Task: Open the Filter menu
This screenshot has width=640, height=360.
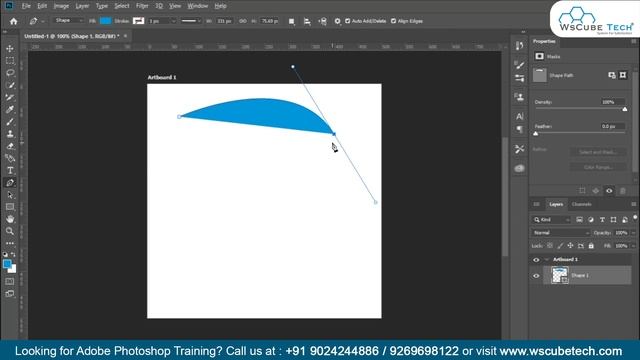Action: pyautogui.click(x=142, y=6)
